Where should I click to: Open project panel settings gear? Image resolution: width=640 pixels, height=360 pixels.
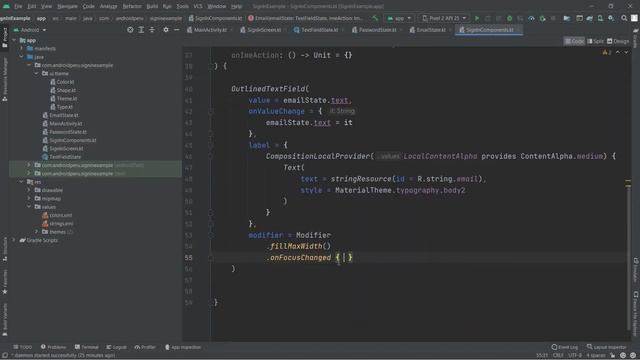pyautogui.click(x=166, y=30)
